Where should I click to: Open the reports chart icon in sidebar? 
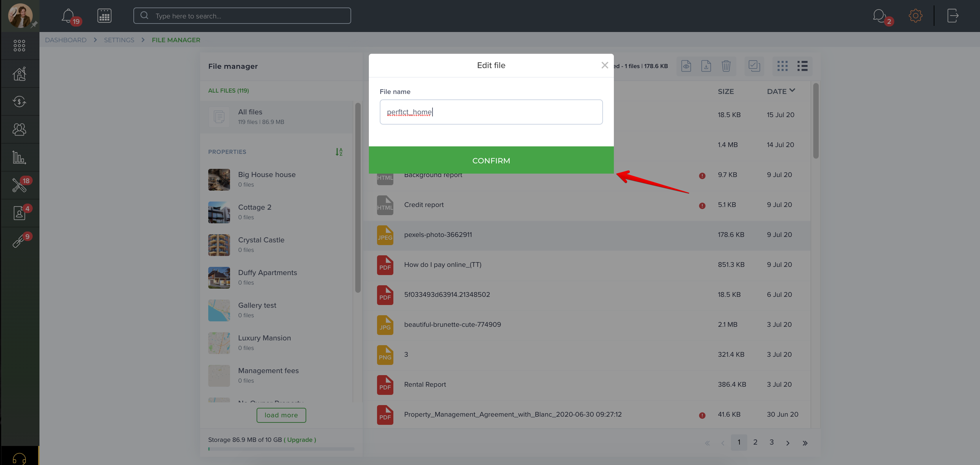[x=19, y=157]
